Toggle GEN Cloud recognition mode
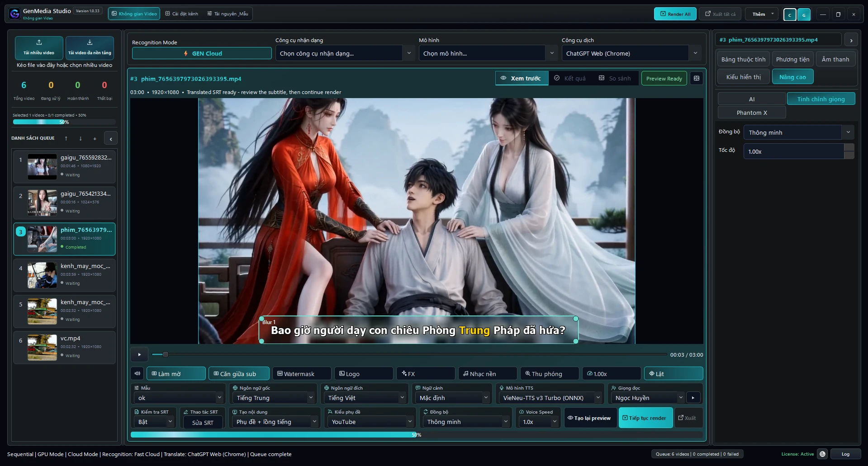Screen dimensions: 868x466 pyautogui.click(x=202, y=53)
